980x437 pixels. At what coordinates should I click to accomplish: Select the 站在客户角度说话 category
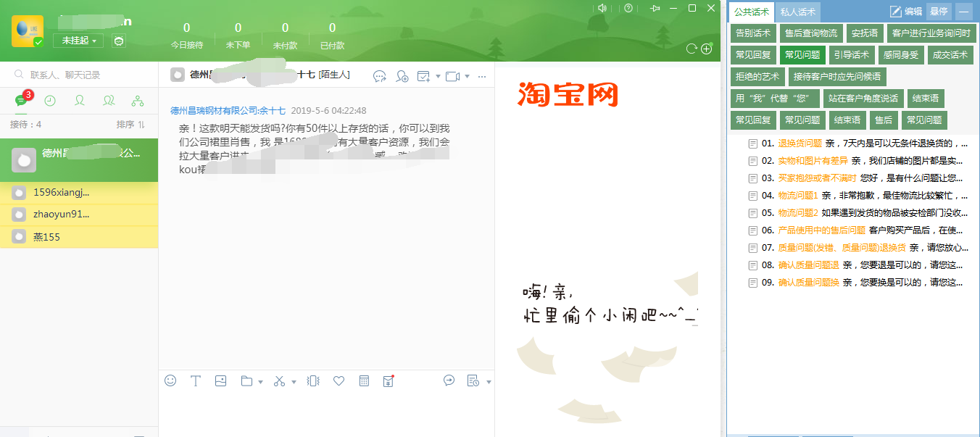point(863,99)
